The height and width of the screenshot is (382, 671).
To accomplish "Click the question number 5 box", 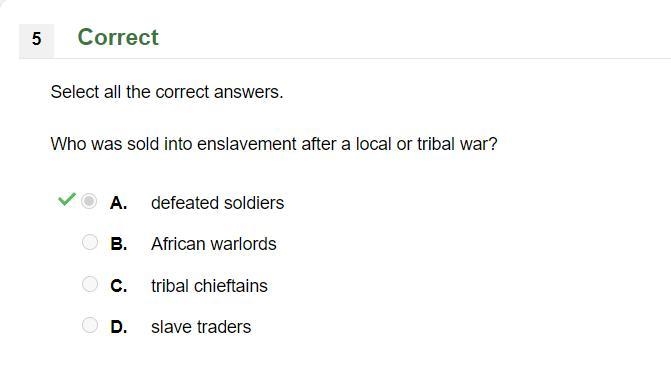I will tap(36, 41).
